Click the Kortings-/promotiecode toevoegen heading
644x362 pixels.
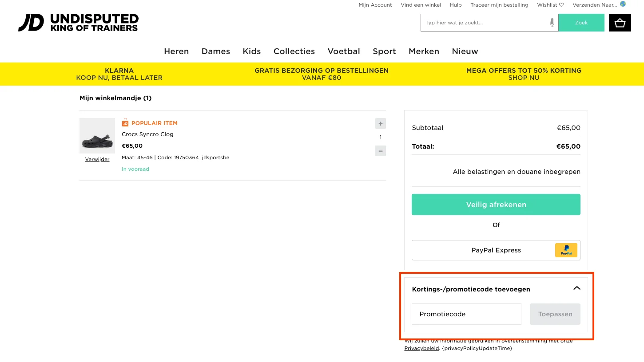click(471, 289)
